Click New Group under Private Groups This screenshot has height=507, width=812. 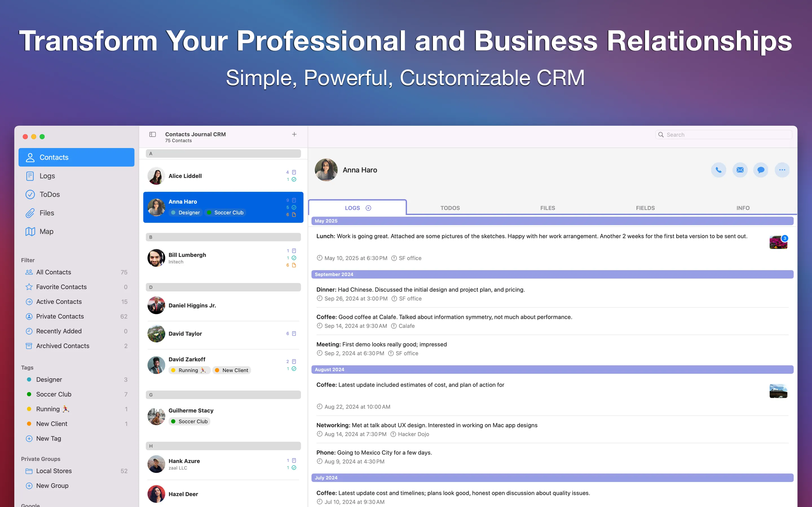click(x=52, y=486)
